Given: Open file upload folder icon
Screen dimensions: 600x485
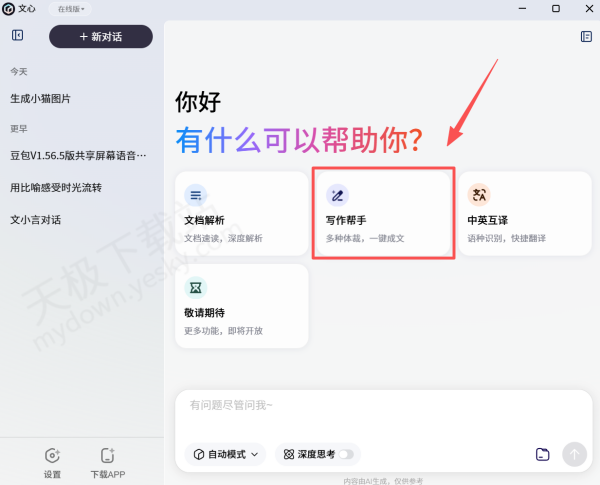Looking at the screenshot, I should click(542, 454).
